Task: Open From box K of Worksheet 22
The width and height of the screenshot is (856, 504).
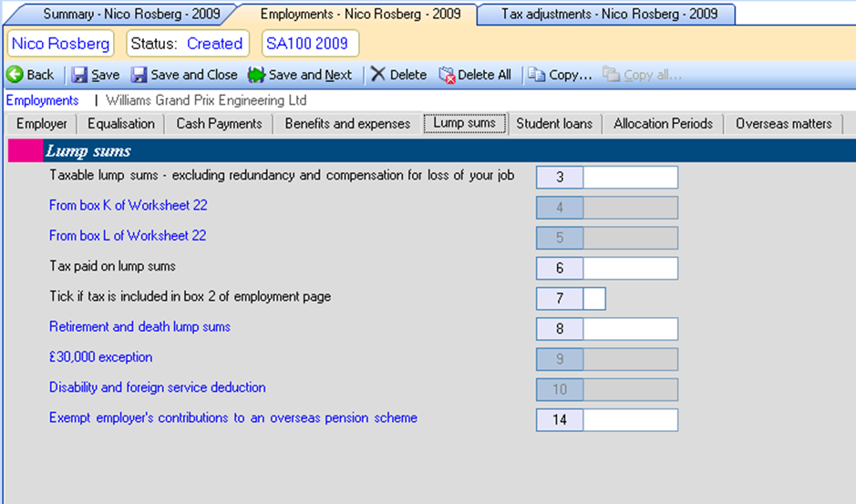Action: click(x=129, y=205)
